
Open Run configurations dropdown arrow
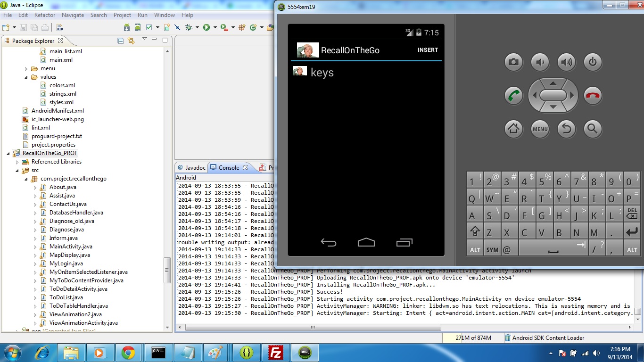coord(215,27)
